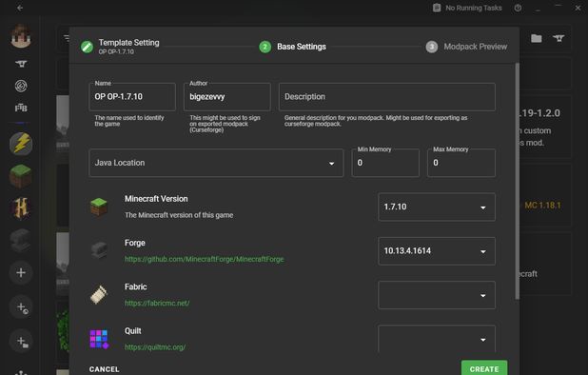Open the player avatar in the sidebar

[x=21, y=36]
